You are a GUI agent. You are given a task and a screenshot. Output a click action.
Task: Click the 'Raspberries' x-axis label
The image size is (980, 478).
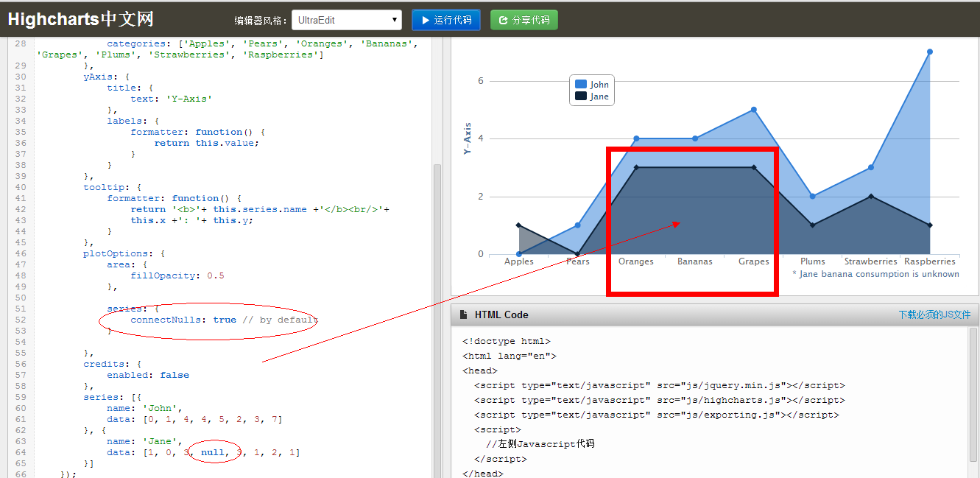point(930,261)
